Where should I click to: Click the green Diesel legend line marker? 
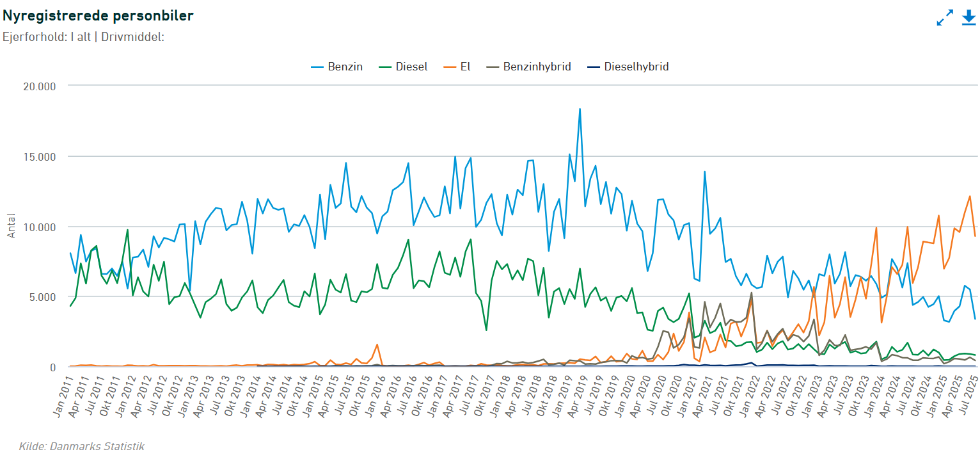point(383,67)
